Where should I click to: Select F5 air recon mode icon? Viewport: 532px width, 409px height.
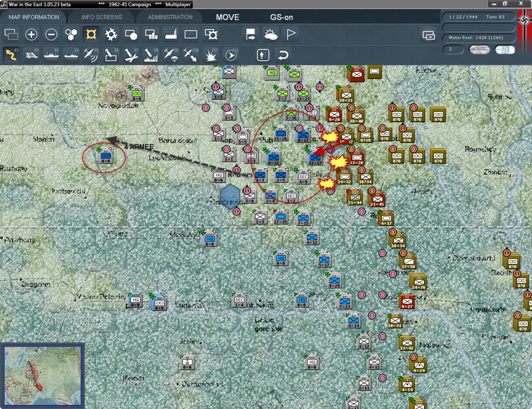91,55
